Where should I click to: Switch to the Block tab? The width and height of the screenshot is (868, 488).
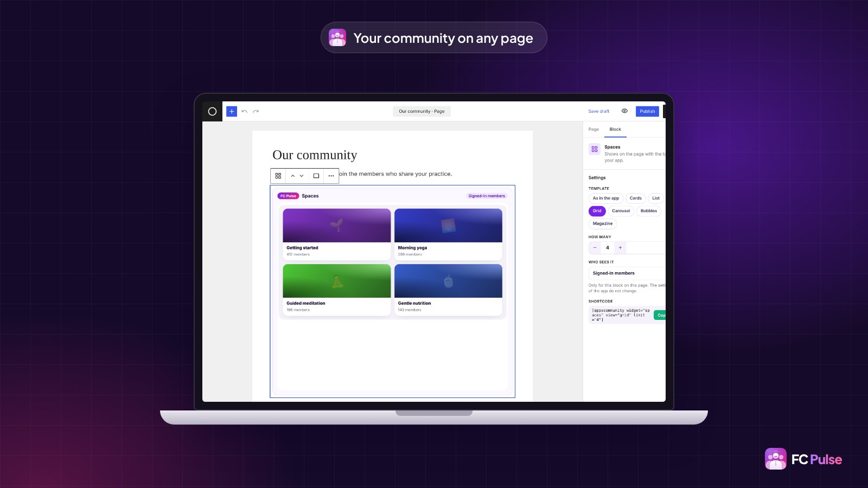click(x=615, y=129)
